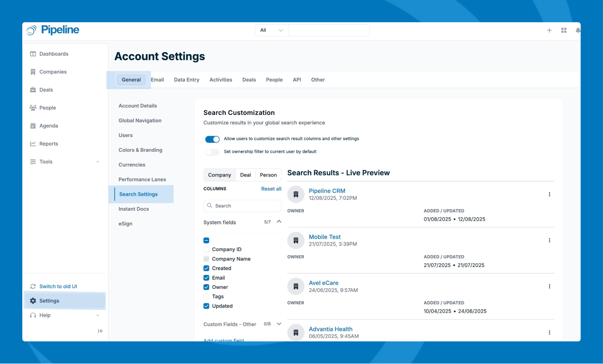Switch to the Activities tab
603x364 pixels.
(221, 80)
